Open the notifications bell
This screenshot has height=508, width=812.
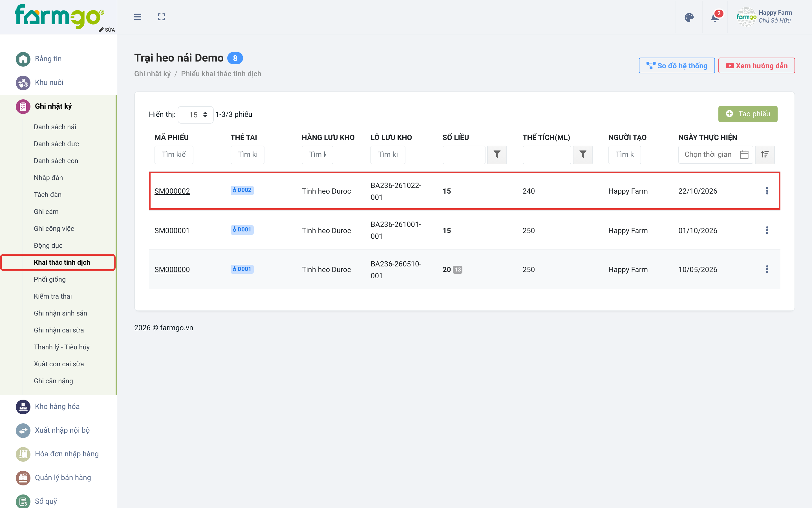point(715,17)
